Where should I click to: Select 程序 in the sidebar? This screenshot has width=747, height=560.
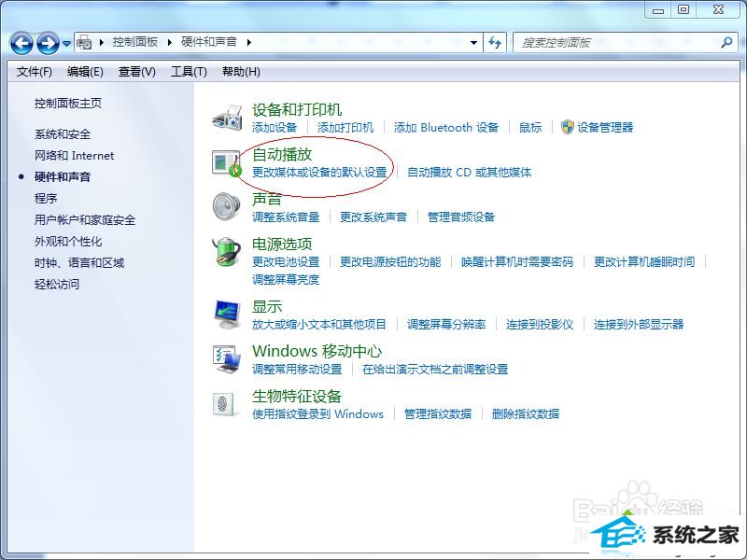[46, 199]
